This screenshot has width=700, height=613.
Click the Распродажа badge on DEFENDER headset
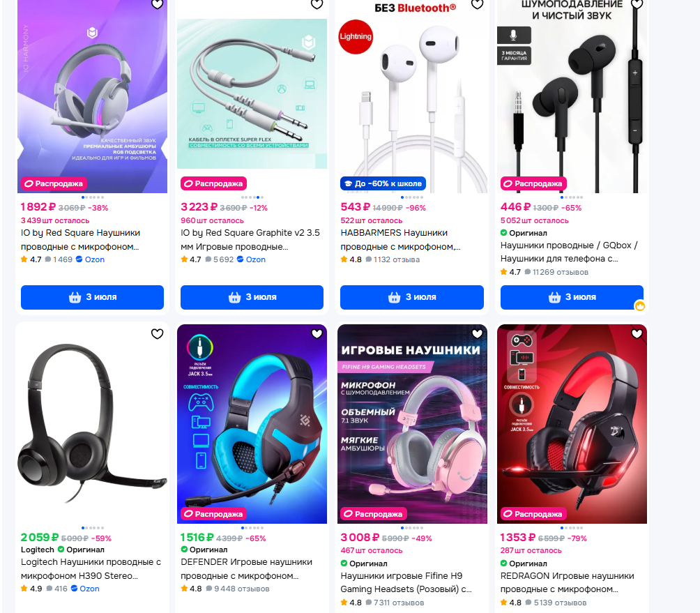[x=213, y=514]
